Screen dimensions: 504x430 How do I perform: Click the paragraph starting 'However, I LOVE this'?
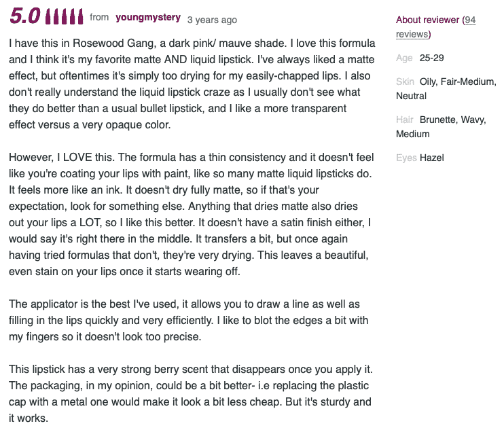(x=185, y=214)
